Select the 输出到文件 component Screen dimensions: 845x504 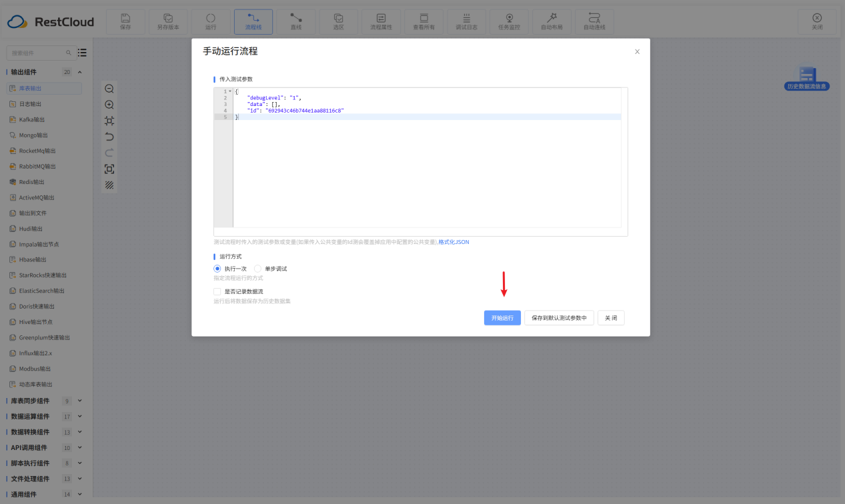44,213
